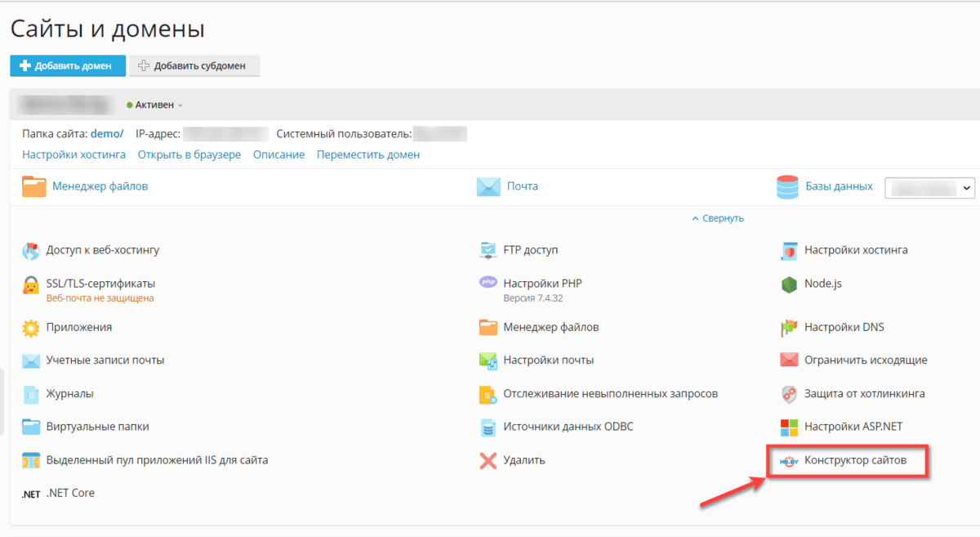Viewport: 980px width, 537px height.
Task: Open the Настройки DNS text link
Action: [844, 327]
